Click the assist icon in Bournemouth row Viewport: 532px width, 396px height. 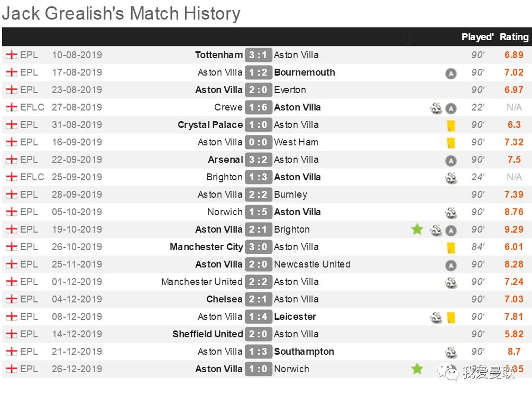click(451, 73)
